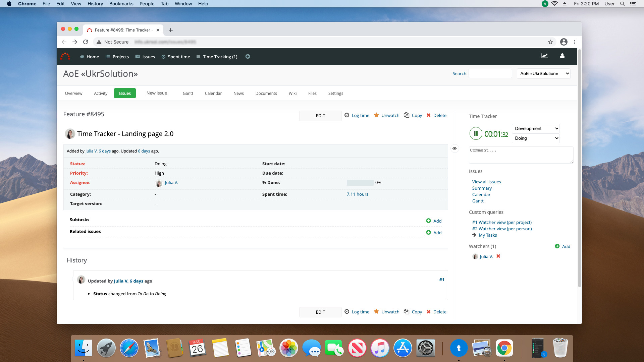Click the top EDIT button
Image resolution: width=644 pixels, height=362 pixels.
tap(320, 116)
